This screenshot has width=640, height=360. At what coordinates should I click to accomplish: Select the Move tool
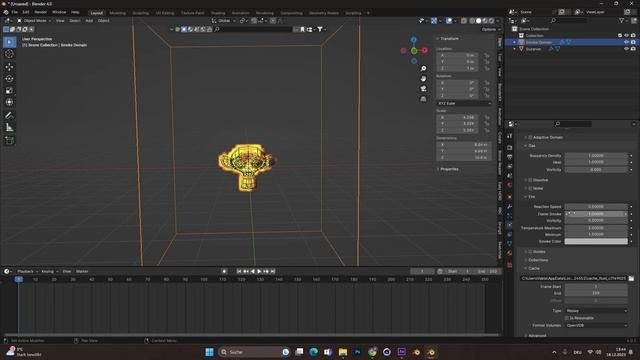(9, 67)
